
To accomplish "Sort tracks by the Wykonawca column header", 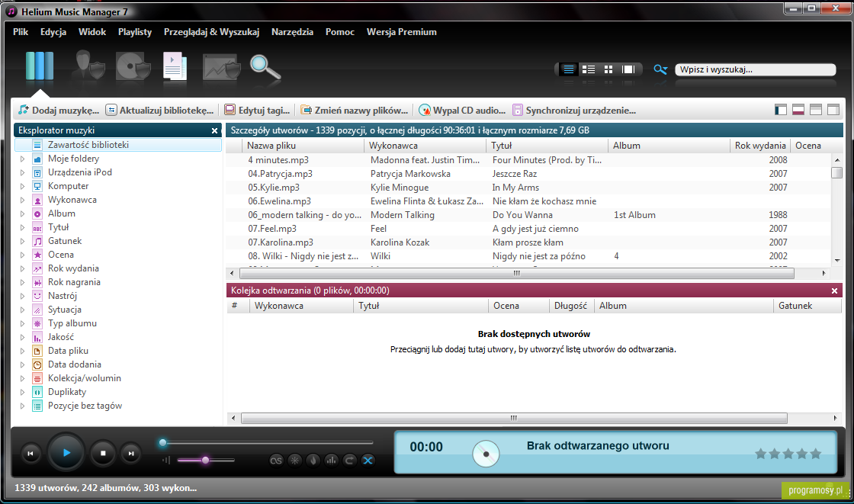I will pyautogui.click(x=425, y=146).
